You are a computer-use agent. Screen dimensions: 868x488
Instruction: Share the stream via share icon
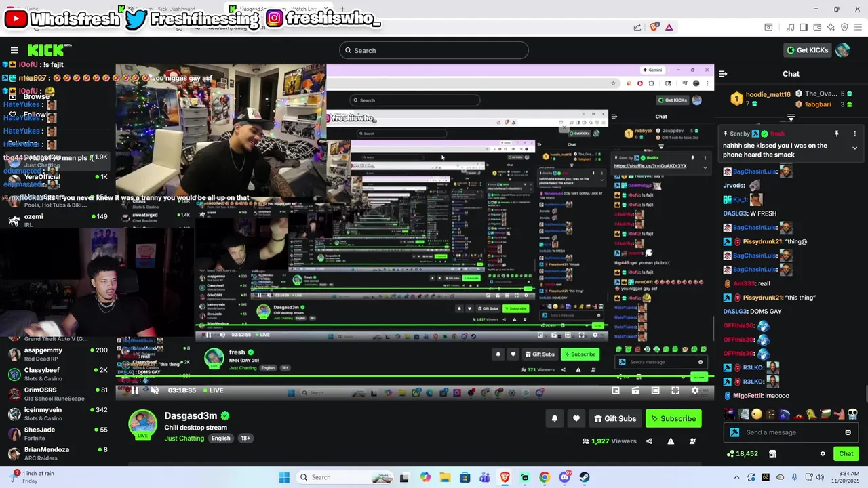(x=649, y=441)
